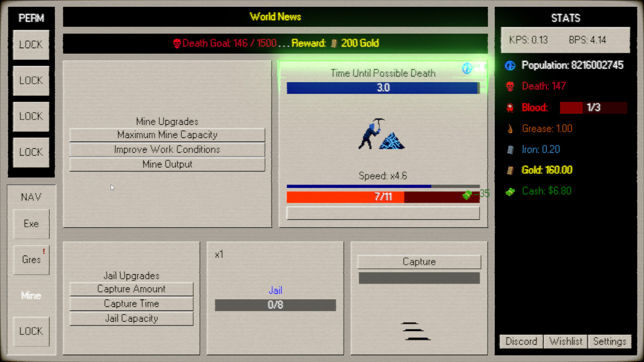Click the green Cash icon
The image size is (644, 362).
(510, 192)
